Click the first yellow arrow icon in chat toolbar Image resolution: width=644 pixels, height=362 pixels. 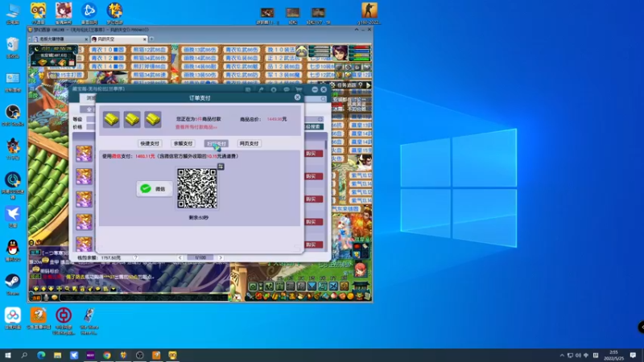tap(35, 289)
